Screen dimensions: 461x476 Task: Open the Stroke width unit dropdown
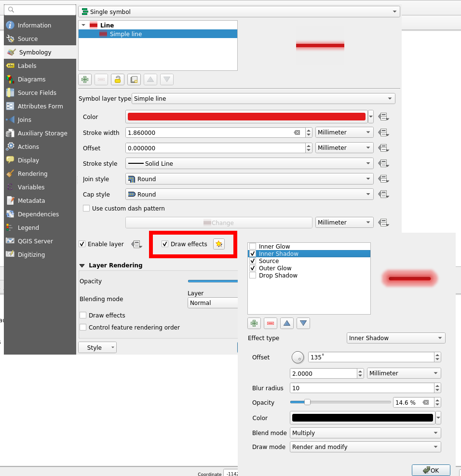[x=344, y=132]
